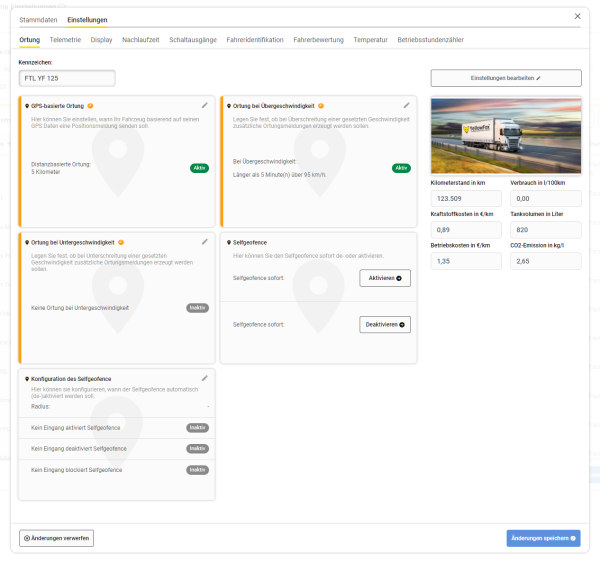Image resolution: width=600 pixels, height=562 pixels.
Task: Edit the GPS-basierte Ortung card with pencil icon
Action: pyautogui.click(x=205, y=105)
